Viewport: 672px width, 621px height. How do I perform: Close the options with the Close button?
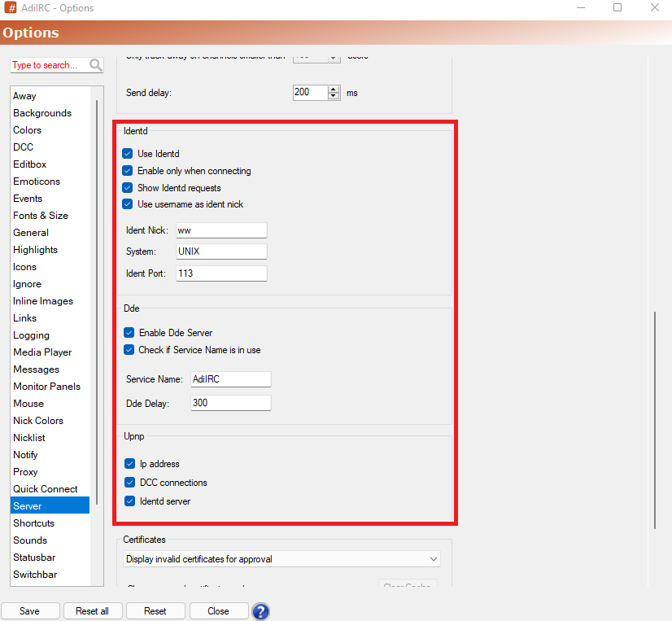pyautogui.click(x=219, y=610)
